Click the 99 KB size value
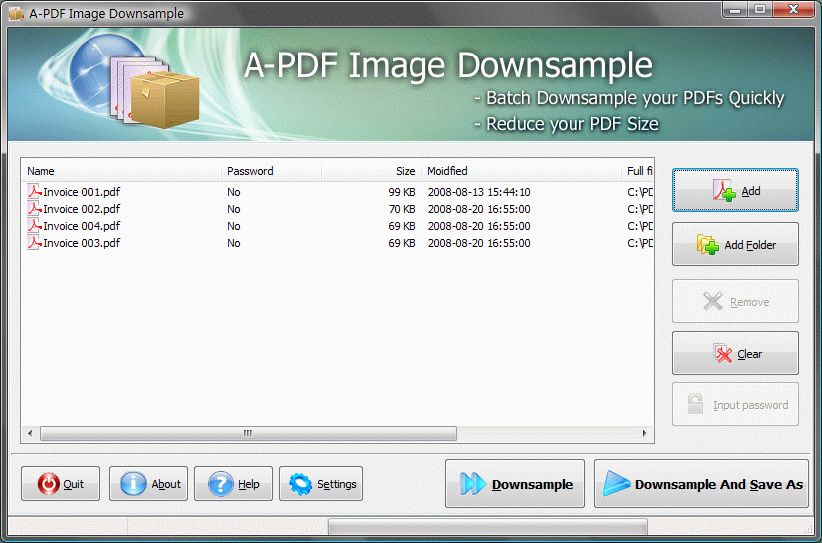822x543 pixels. pos(402,192)
